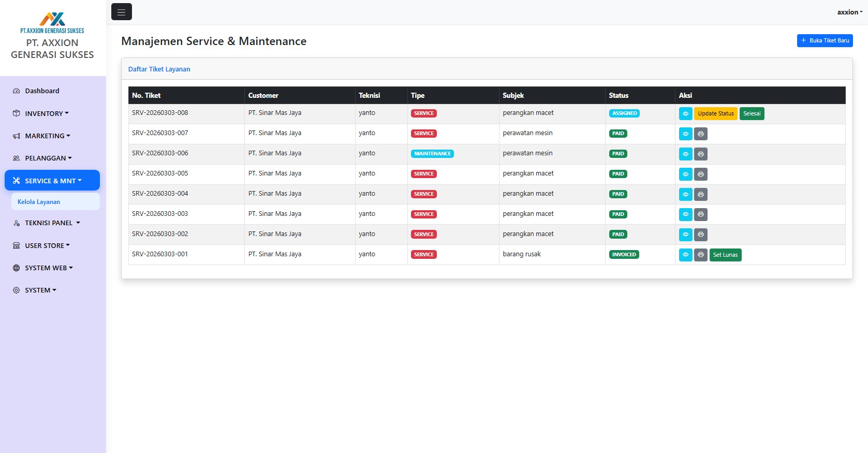The width and height of the screenshot is (868, 453).
Task: Expand the SYSTEM WEB menu
Action: (52, 268)
